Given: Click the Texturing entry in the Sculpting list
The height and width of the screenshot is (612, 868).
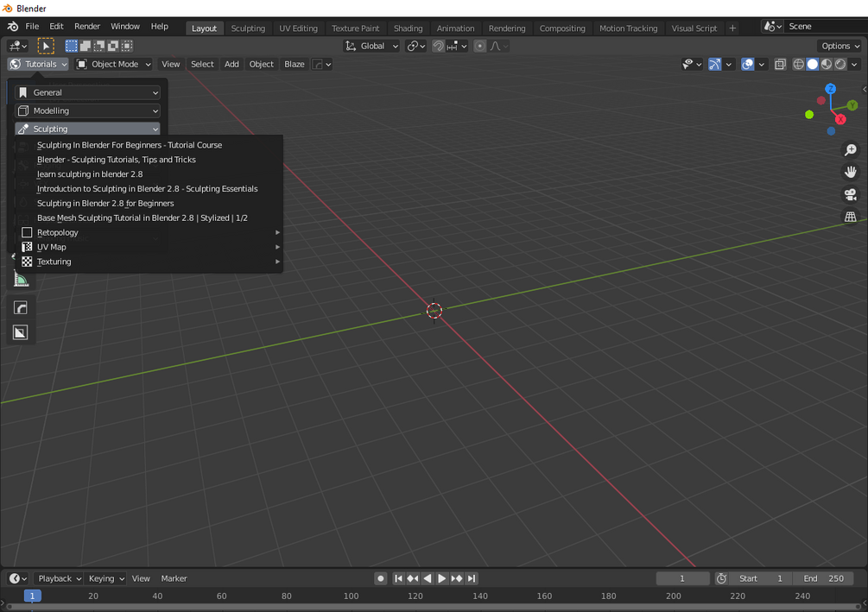Looking at the screenshot, I should click(x=149, y=262).
